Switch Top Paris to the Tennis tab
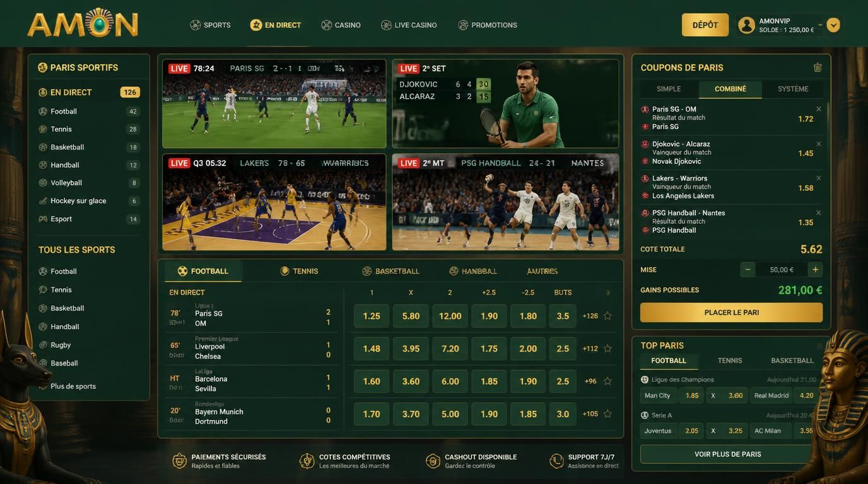The width and height of the screenshot is (868, 484). (x=730, y=360)
